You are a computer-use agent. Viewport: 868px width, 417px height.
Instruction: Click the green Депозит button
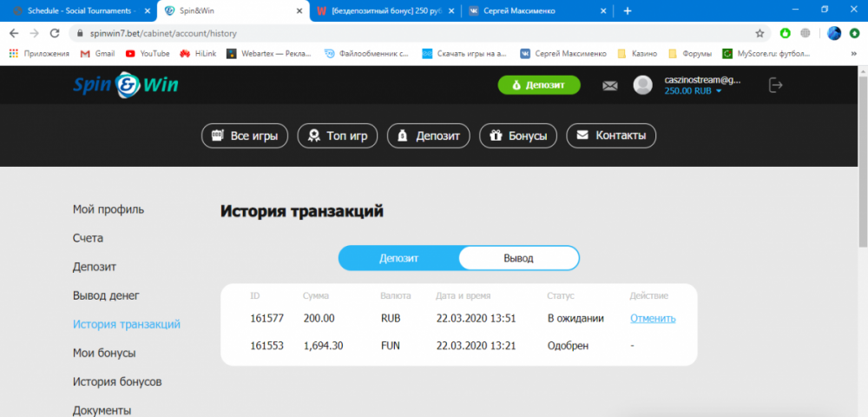coord(538,85)
